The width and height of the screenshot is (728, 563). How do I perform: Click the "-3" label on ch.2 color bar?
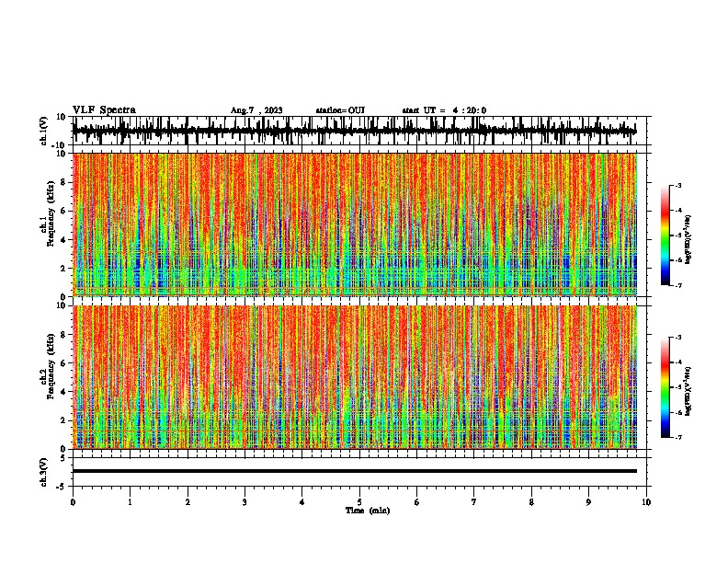[x=677, y=338]
